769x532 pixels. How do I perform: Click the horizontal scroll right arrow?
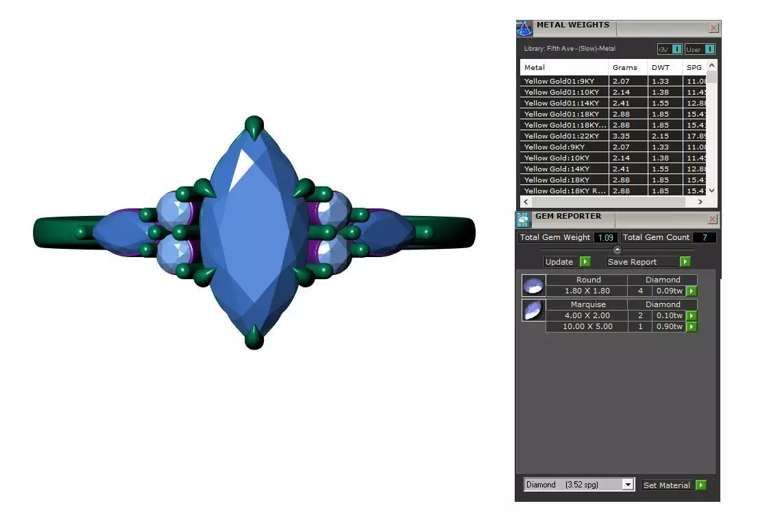pyautogui.click(x=700, y=202)
